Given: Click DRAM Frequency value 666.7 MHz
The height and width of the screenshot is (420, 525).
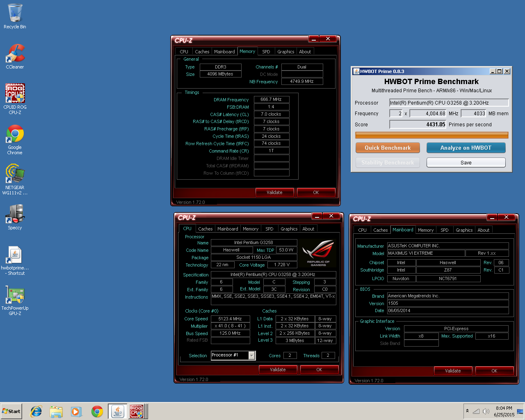Looking at the screenshot, I should coord(272,100).
